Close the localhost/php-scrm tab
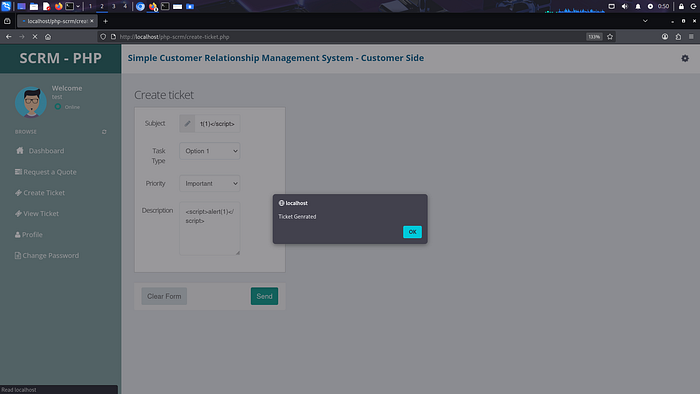 pyautogui.click(x=92, y=21)
